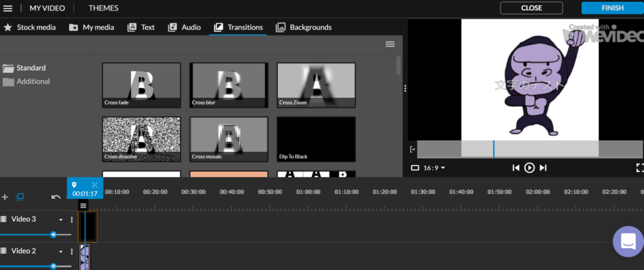Open the hamburger main menu
The width and height of the screenshot is (644, 270).
8,8
